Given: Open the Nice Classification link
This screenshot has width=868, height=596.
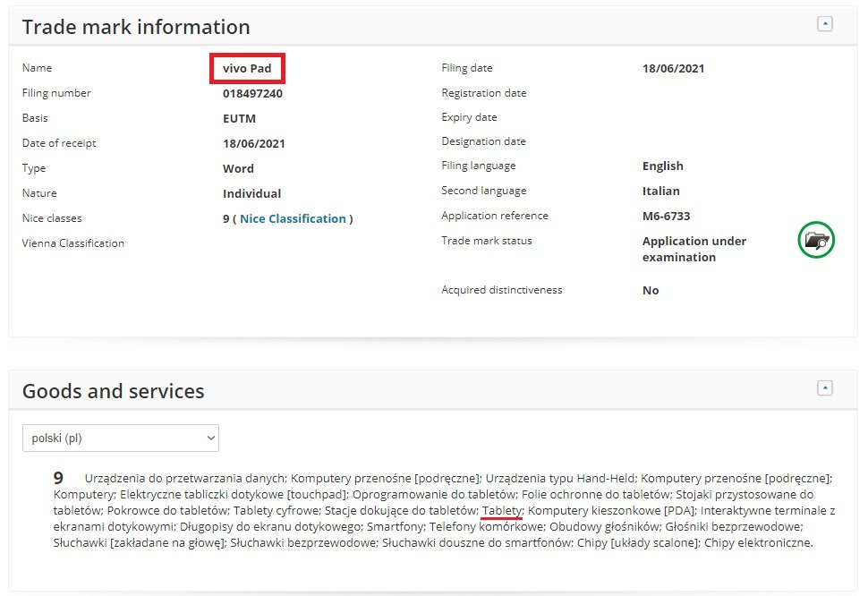Looking at the screenshot, I should point(293,218).
